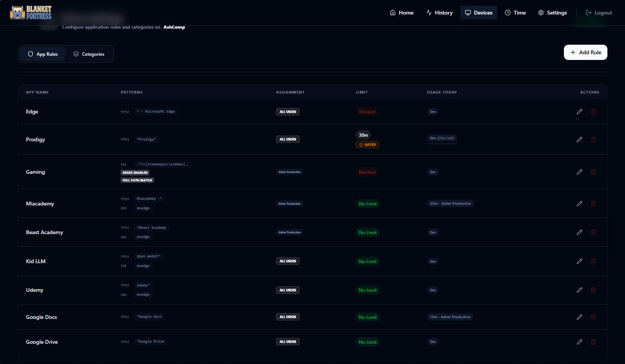625x364 pixels.
Task: Click the FULL PATH MATCH badge
Action: (x=138, y=180)
